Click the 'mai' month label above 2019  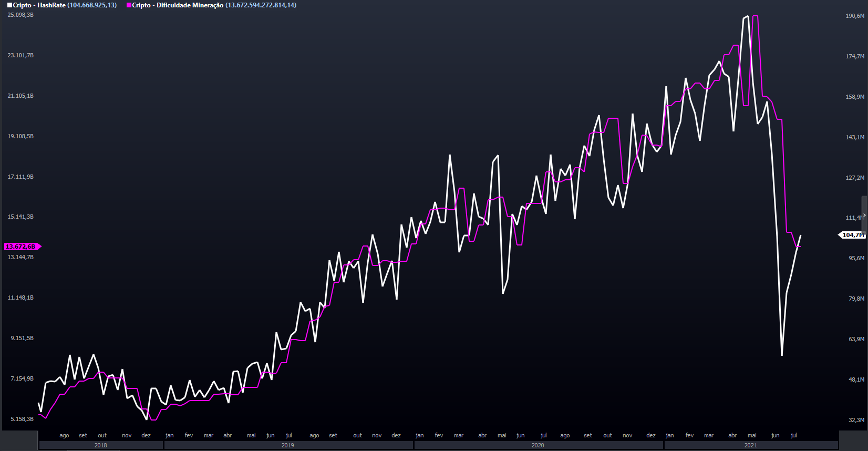coord(252,435)
